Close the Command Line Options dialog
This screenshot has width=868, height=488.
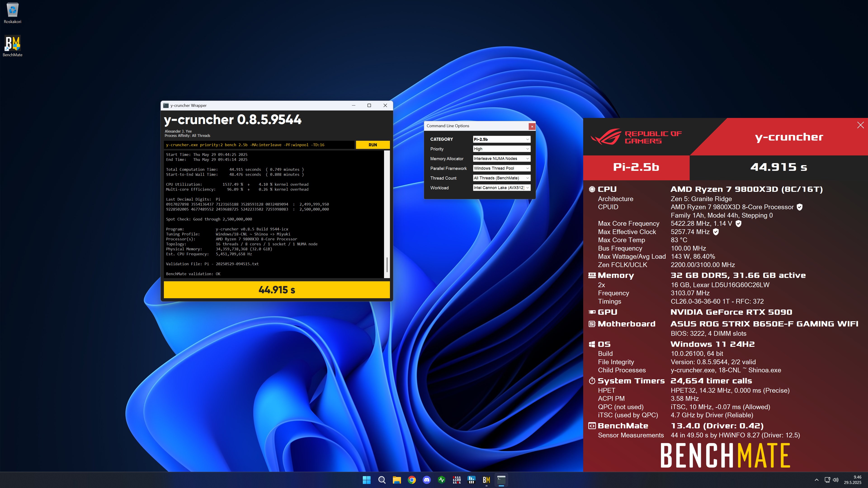(x=532, y=126)
